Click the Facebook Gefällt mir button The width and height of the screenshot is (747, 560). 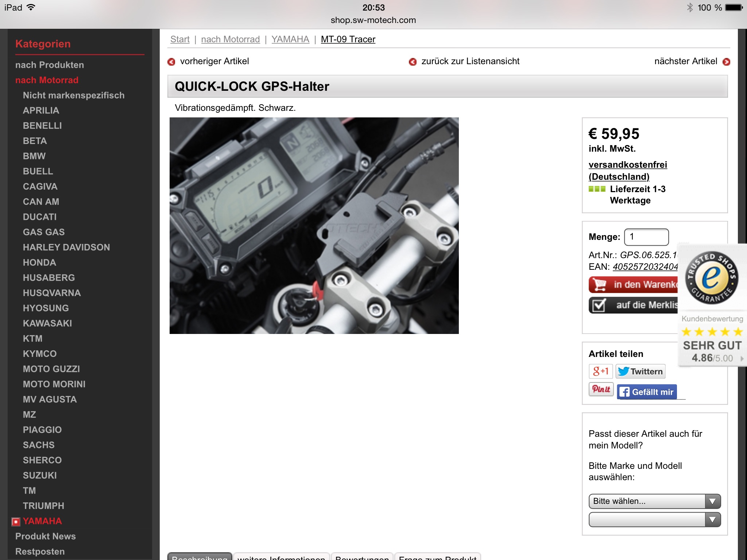(647, 392)
